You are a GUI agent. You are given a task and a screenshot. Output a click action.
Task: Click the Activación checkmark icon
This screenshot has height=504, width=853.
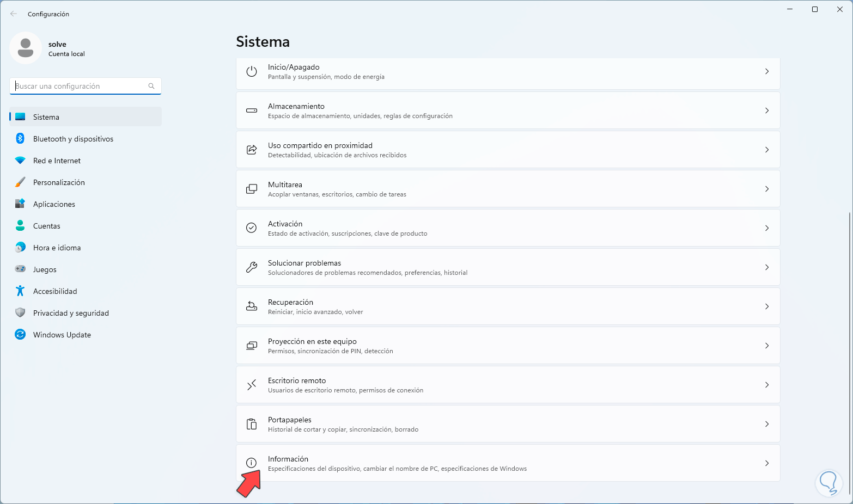click(x=252, y=228)
